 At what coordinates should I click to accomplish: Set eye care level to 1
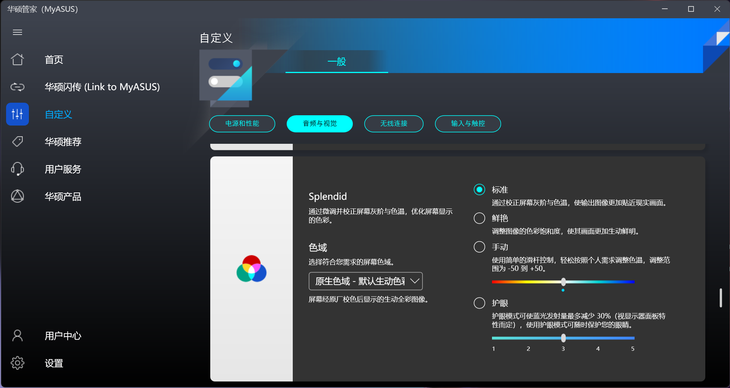[493, 348]
